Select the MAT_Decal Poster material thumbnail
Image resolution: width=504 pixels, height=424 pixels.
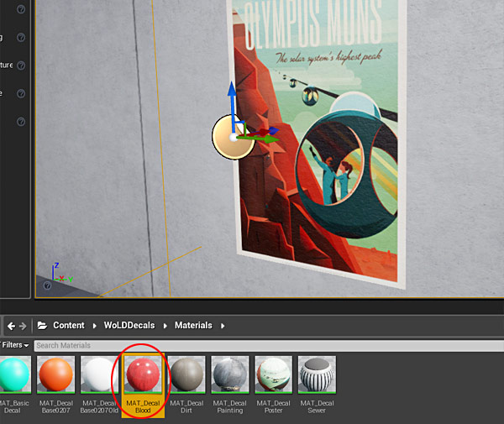[273, 375]
